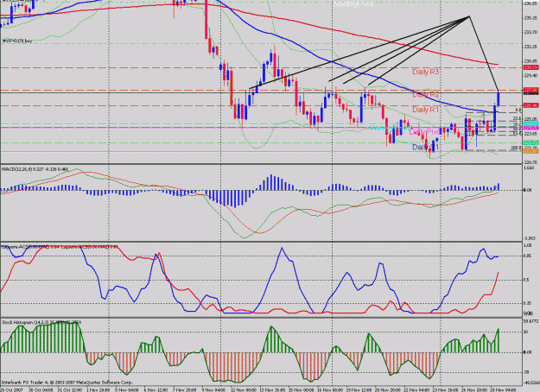
Task: Select the red Daily R3 price tag on axis
Action: [x=530, y=67]
